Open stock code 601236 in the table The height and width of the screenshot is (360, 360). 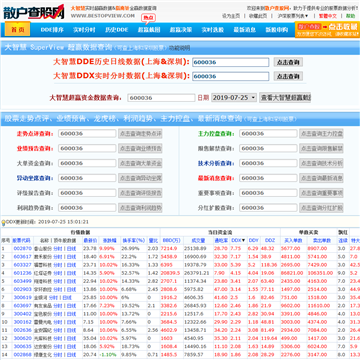[x=22, y=273]
